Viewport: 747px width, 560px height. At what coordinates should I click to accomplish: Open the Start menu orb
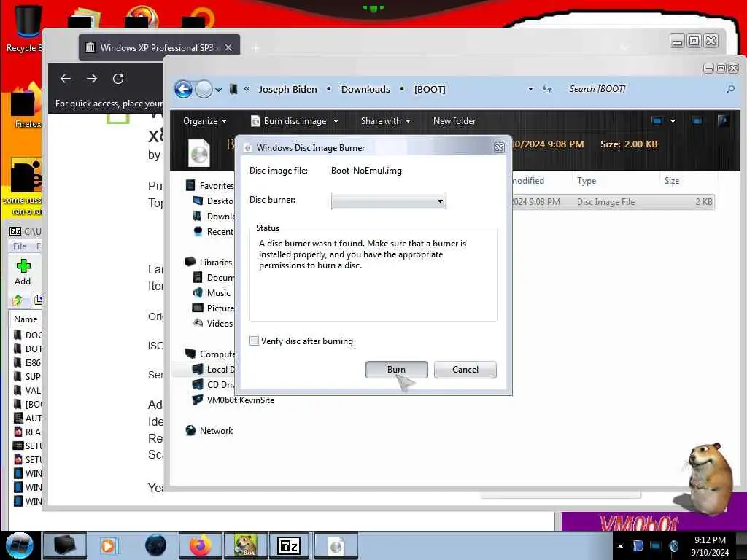pos(20,545)
